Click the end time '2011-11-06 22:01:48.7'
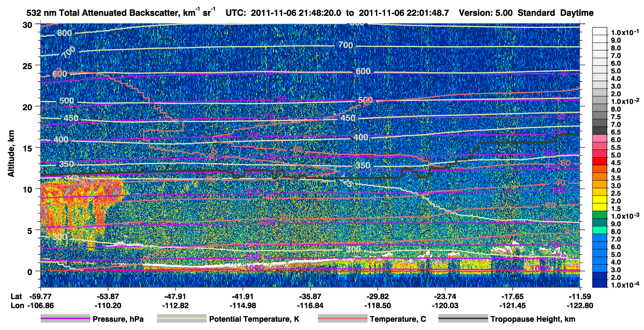 click(404, 13)
